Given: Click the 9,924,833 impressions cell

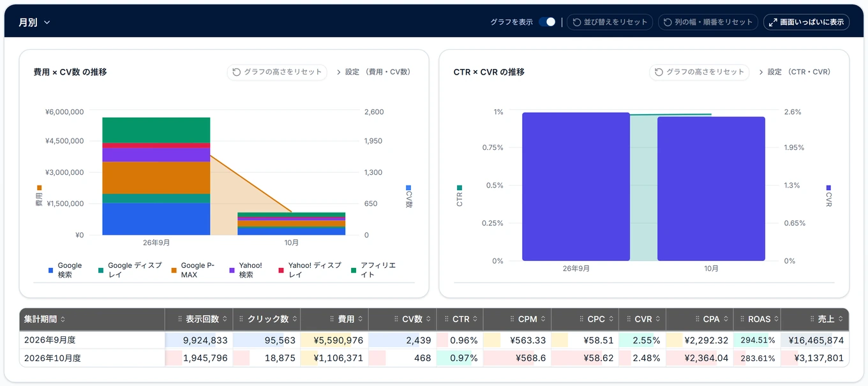Looking at the screenshot, I should [x=198, y=340].
